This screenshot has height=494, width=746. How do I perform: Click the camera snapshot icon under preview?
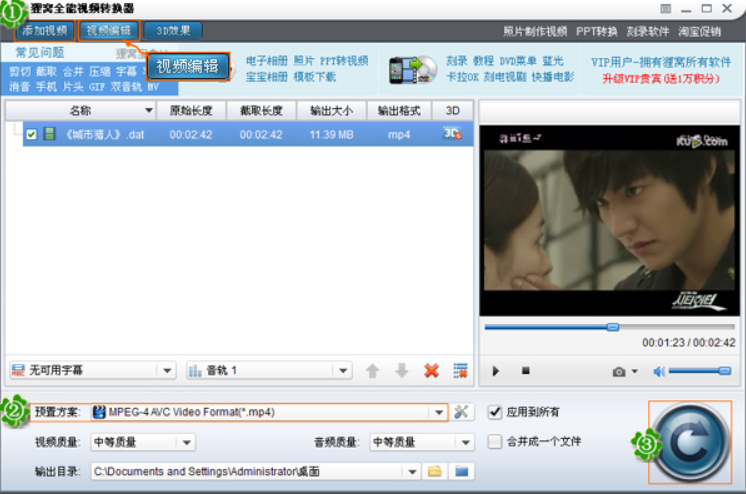coord(619,372)
